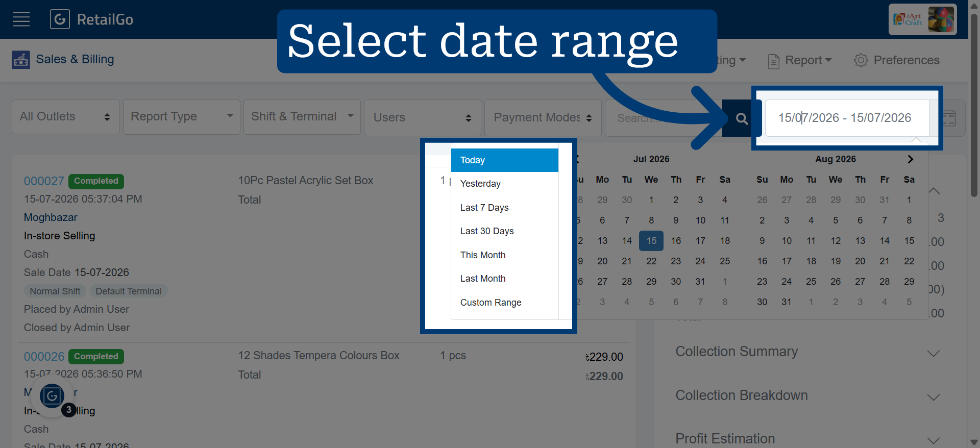Open invoice 000027 link
This screenshot has height=448, width=980.
44,181
